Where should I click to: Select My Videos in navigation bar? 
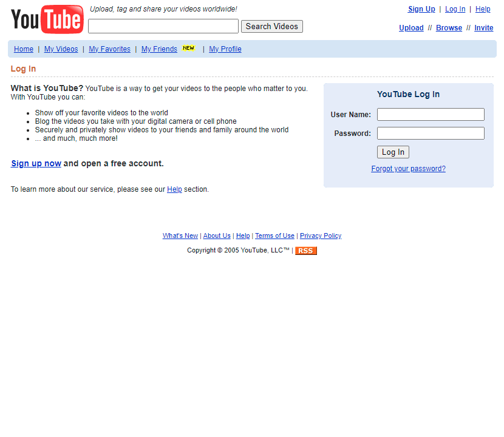point(61,49)
